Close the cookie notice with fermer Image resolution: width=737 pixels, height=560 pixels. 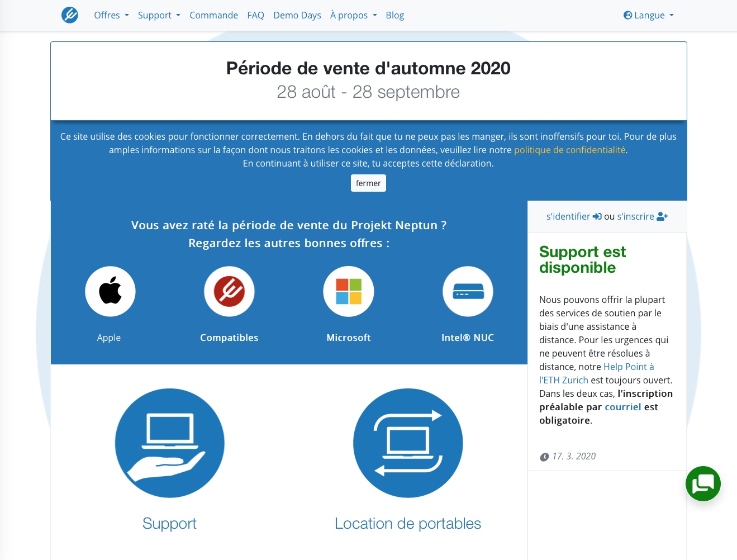pyautogui.click(x=368, y=183)
